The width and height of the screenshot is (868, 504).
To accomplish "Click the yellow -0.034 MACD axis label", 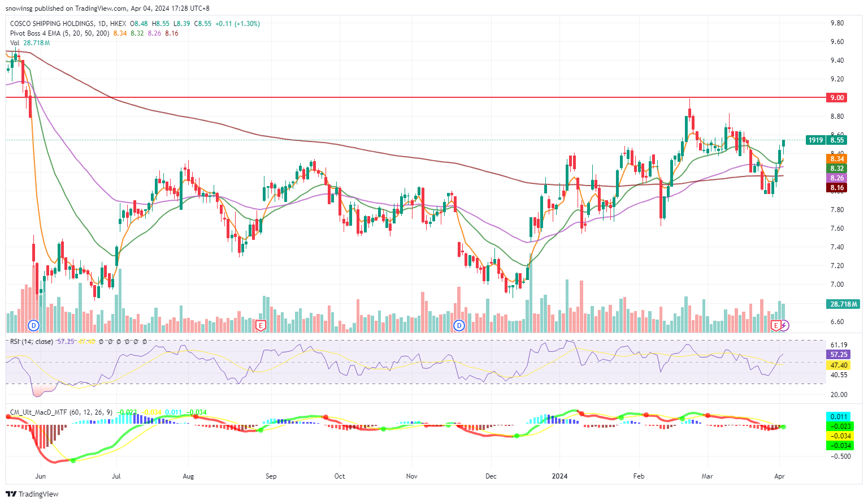I will click(839, 436).
